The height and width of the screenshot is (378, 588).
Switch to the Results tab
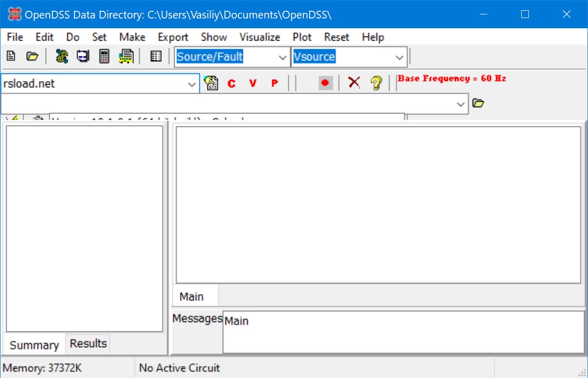[x=88, y=343]
